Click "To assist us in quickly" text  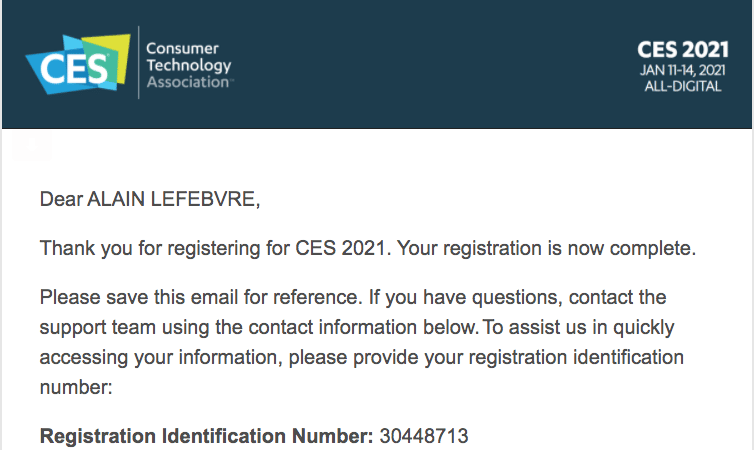578,327
